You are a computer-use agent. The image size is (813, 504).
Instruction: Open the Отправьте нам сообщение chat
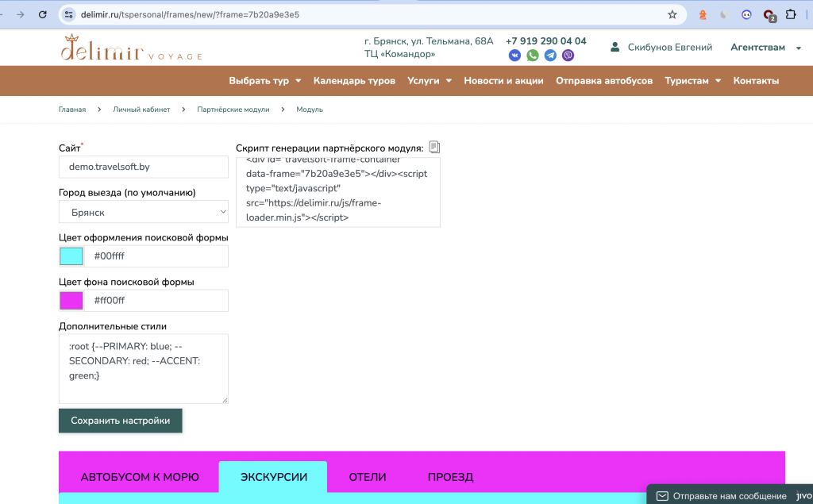[730, 496]
